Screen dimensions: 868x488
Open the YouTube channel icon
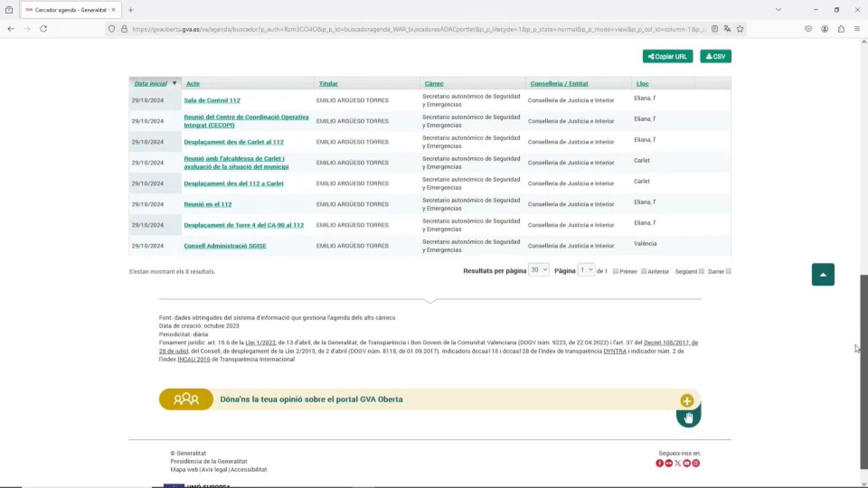[686, 463]
